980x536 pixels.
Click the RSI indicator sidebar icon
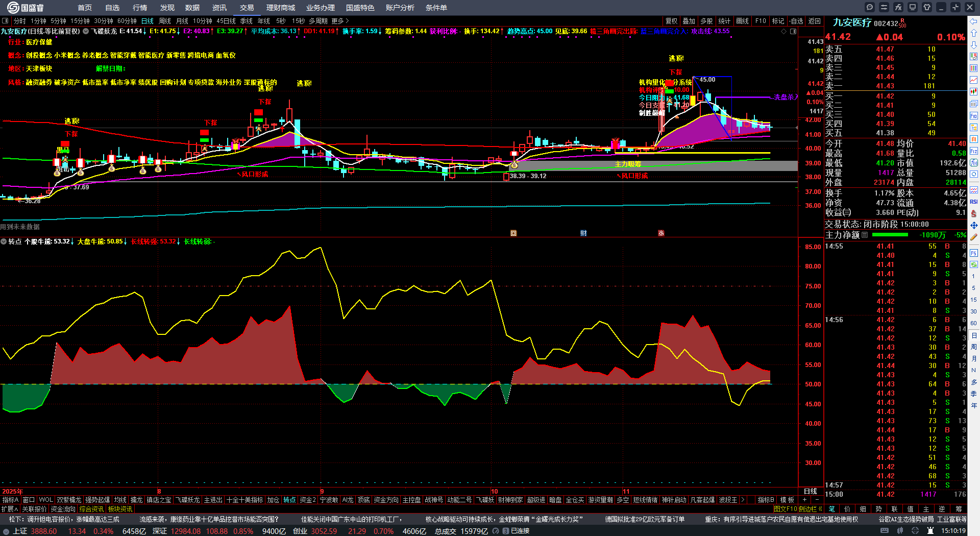tap(974, 202)
